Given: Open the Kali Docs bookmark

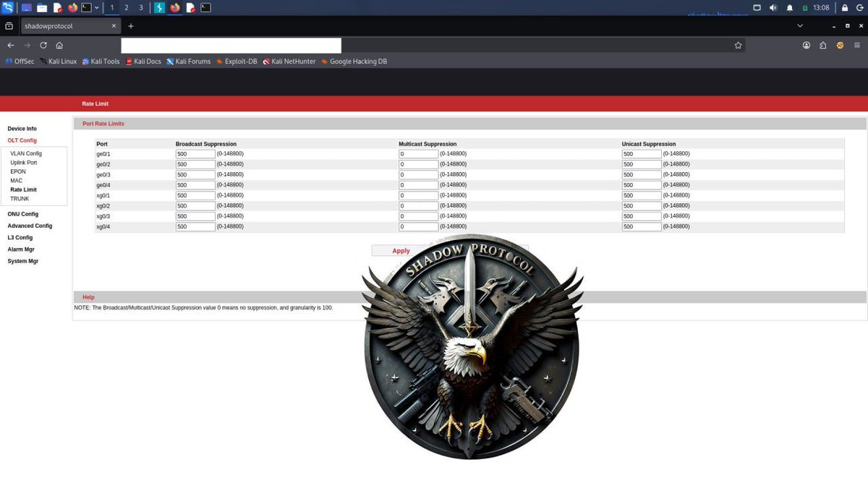Looking at the screenshot, I should pos(143,61).
